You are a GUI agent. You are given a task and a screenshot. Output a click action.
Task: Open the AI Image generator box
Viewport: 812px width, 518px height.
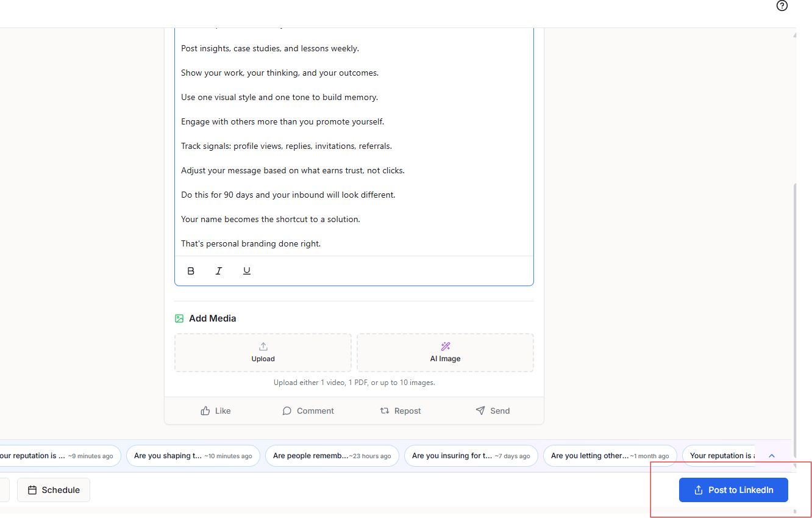[445, 353]
